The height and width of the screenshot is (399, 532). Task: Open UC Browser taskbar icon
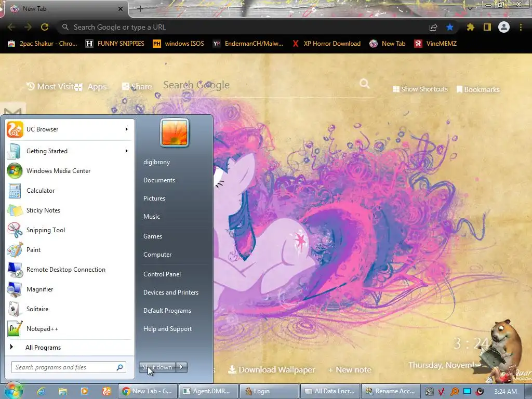107,391
